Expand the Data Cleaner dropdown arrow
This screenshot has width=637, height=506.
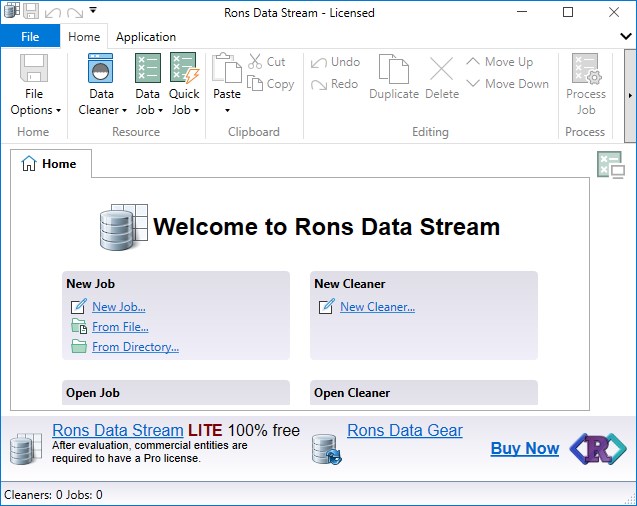[x=124, y=110]
